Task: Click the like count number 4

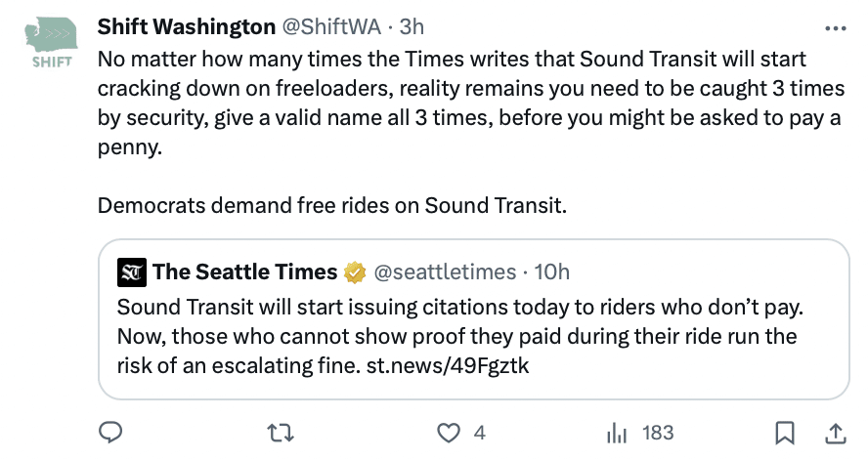Action: [x=479, y=432]
